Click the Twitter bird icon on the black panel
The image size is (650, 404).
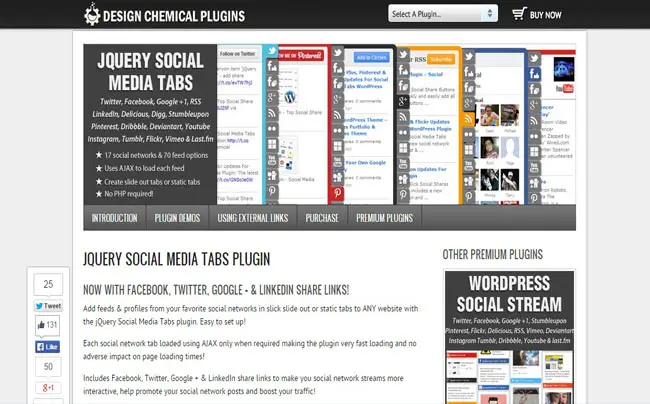[403, 55]
